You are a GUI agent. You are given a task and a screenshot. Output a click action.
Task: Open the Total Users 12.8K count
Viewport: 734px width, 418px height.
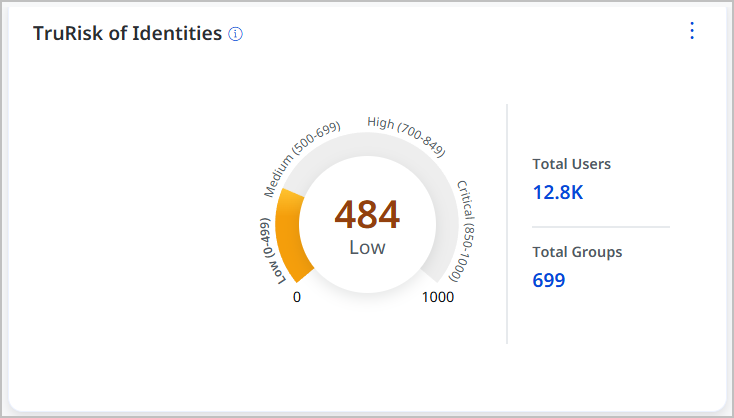point(558,192)
